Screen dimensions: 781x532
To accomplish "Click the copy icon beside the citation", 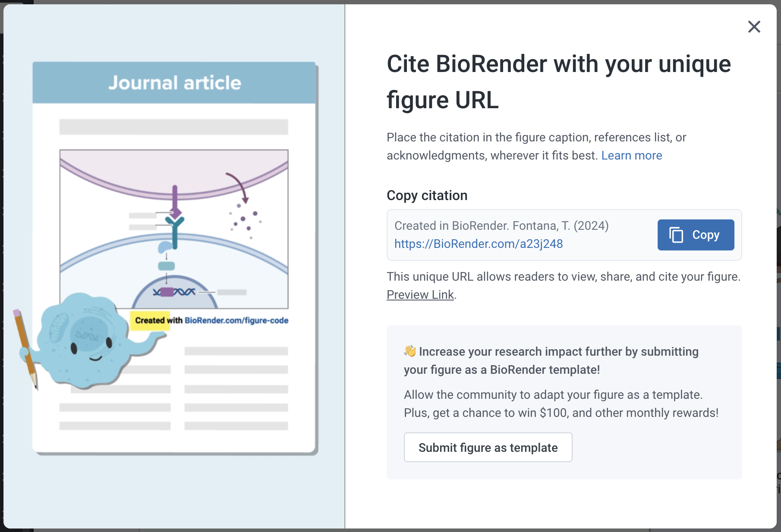I will pos(676,235).
